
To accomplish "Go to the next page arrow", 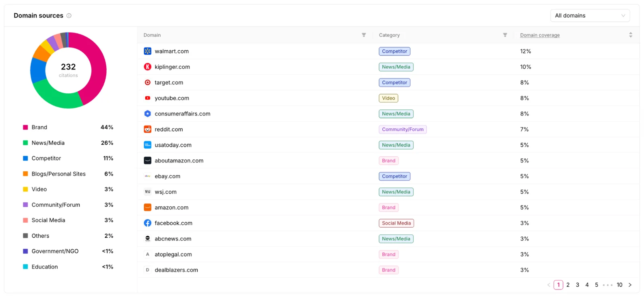I will 630,285.
